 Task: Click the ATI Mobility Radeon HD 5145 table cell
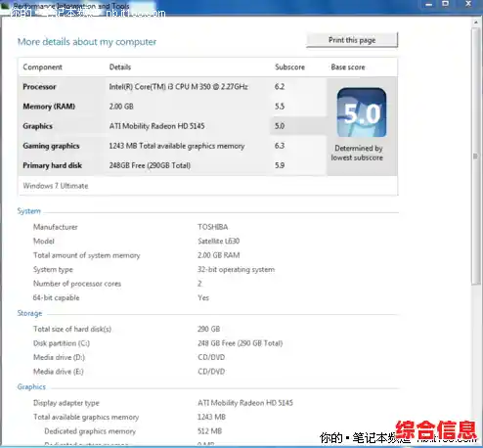pos(156,126)
